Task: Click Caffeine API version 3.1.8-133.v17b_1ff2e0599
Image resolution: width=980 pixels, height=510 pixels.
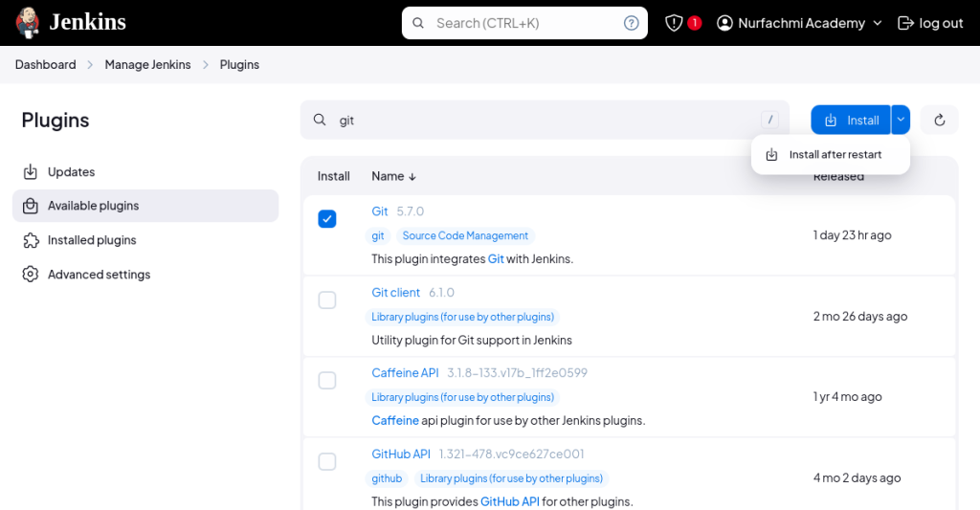Action: coord(517,373)
